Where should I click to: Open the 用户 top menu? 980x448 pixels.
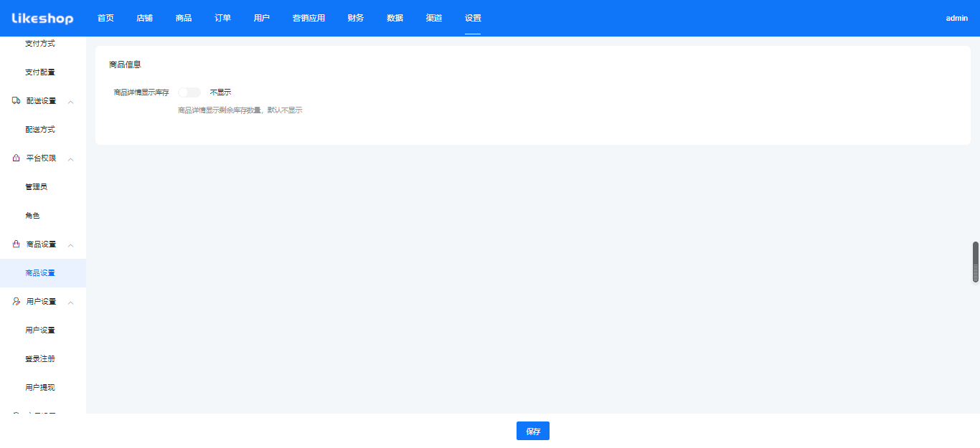click(262, 18)
